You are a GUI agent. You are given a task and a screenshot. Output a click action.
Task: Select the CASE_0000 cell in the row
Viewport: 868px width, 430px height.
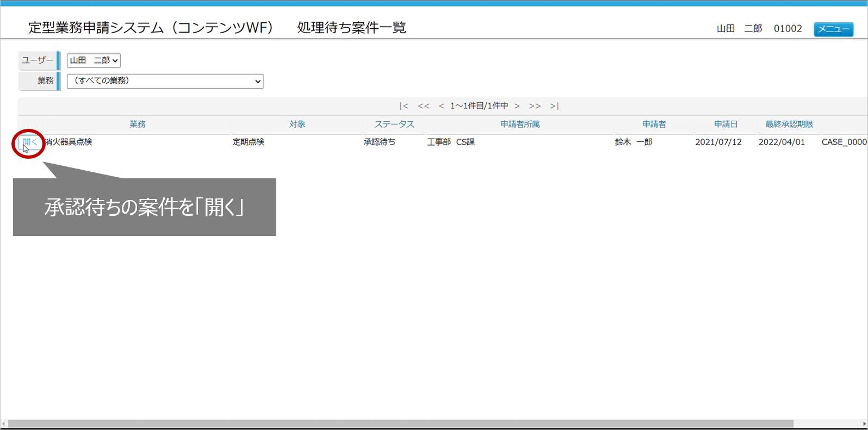(844, 142)
